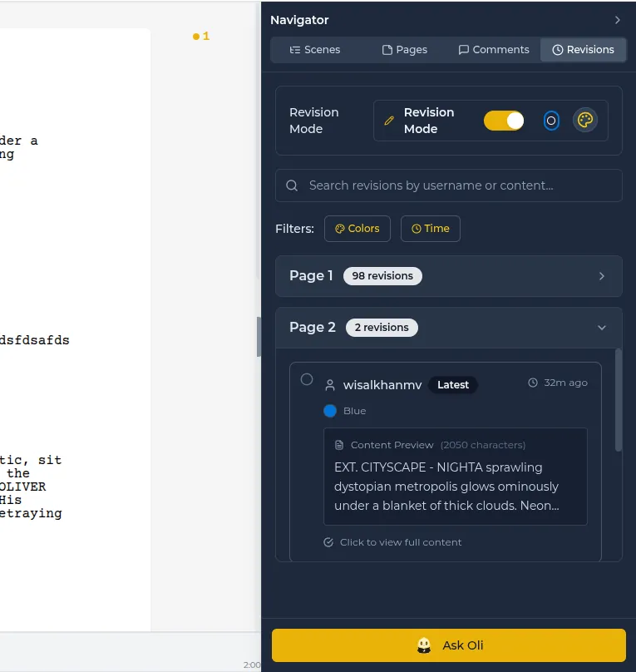Click the Navigator panel title
The image size is (636, 672).
299,20
